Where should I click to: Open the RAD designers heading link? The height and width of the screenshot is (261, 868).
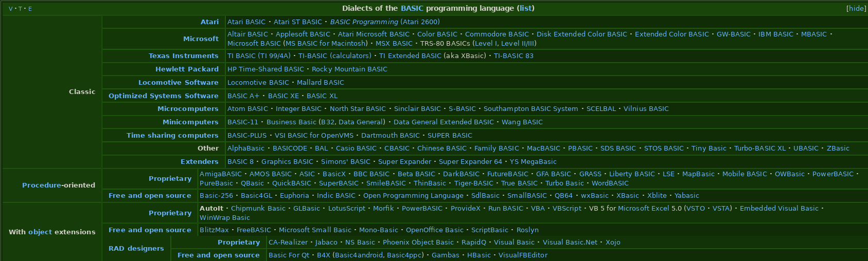tap(136, 248)
